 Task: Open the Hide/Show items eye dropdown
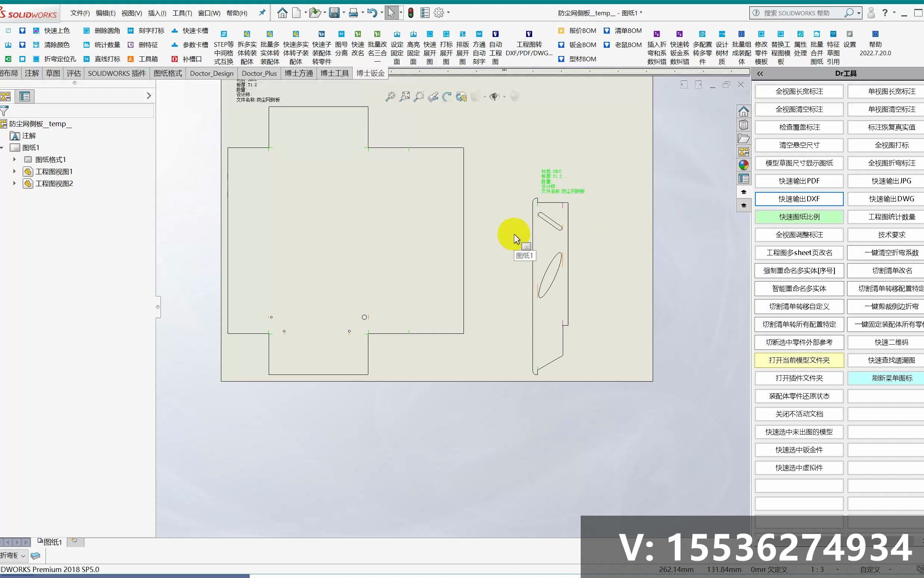(504, 97)
